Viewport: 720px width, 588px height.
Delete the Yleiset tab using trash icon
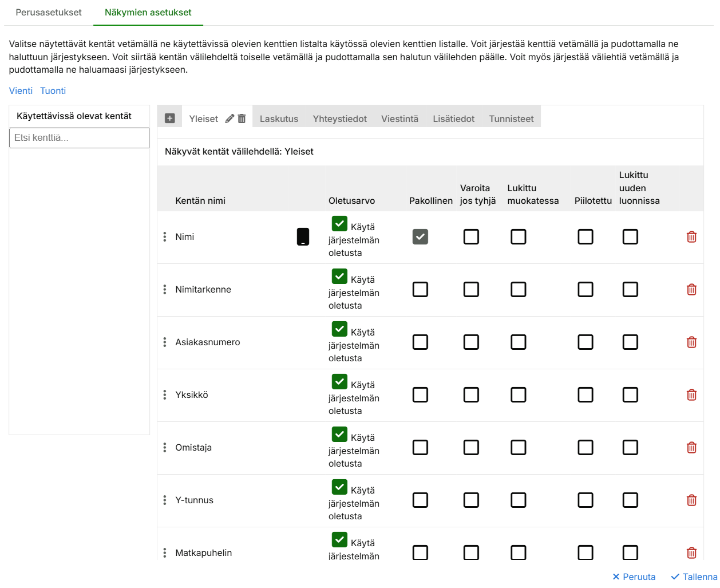pos(242,119)
